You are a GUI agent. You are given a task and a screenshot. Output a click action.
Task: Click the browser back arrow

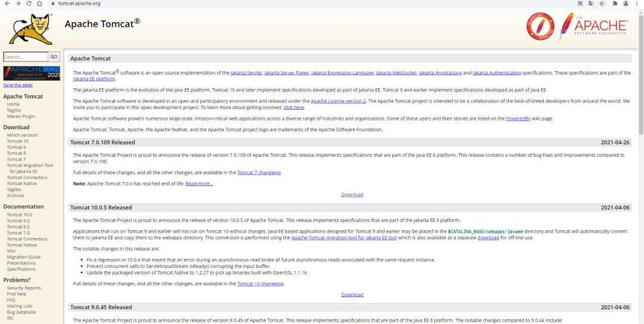[6, 4]
